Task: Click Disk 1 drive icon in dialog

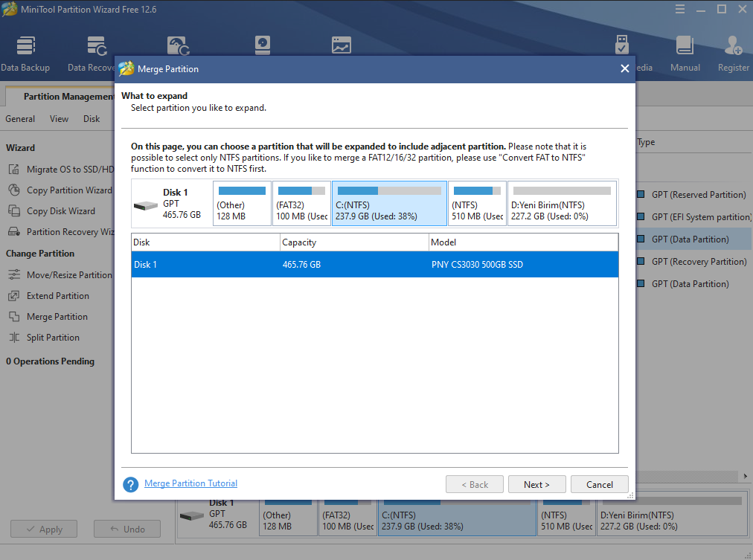Action: pos(146,206)
